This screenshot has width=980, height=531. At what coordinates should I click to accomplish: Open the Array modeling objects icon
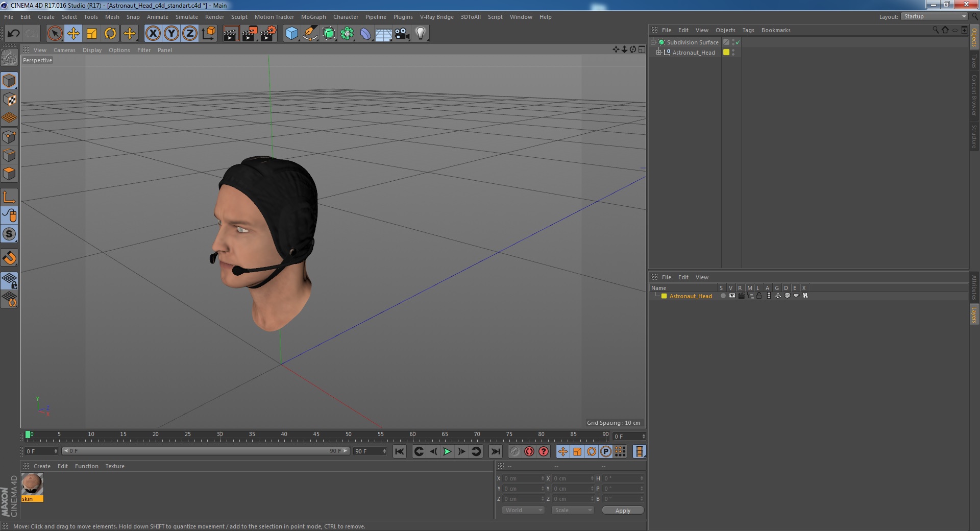click(x=347, y=34)
